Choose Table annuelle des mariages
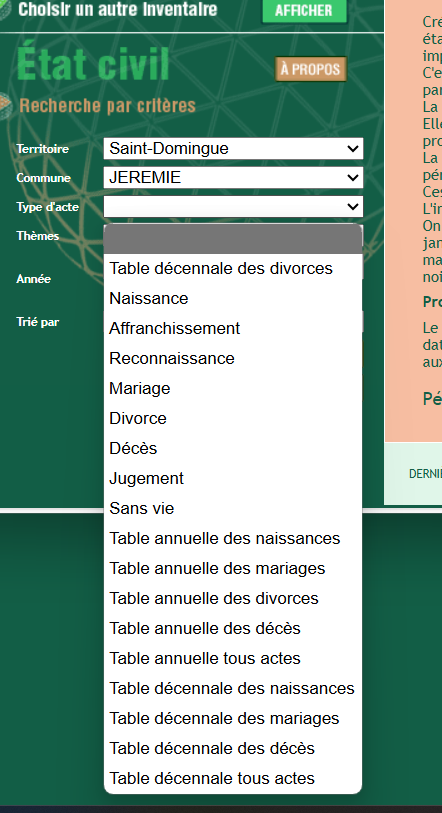Viewport: 442px width, 813px height. pyautogui.click(x=233, y=569)
